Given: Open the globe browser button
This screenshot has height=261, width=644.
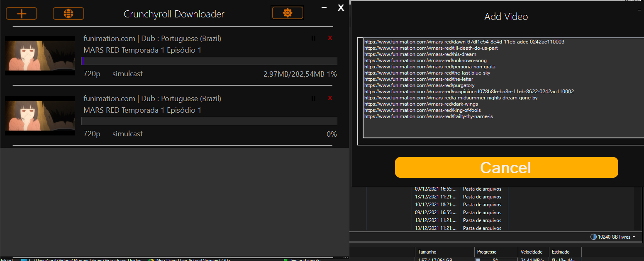Looking at the screenshot, I should pyautogui.click(x=68, y=14).
